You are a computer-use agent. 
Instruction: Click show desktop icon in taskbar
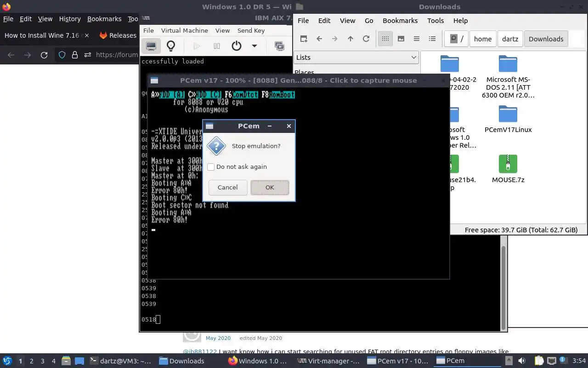pos(79,361)
